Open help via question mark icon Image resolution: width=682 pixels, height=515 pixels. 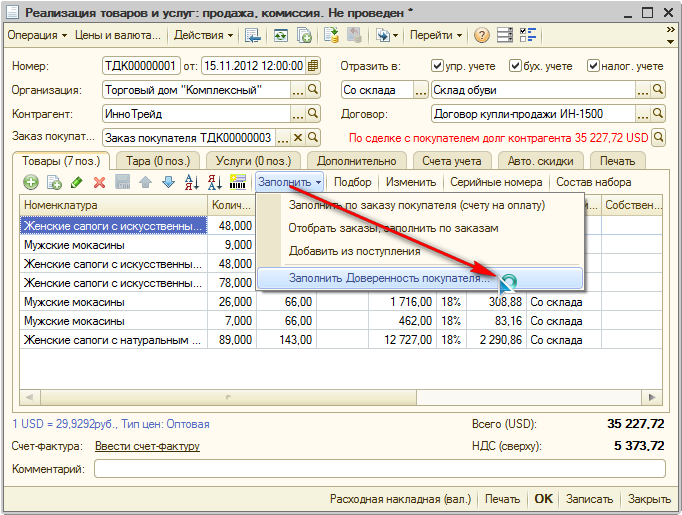pos(482,35)
